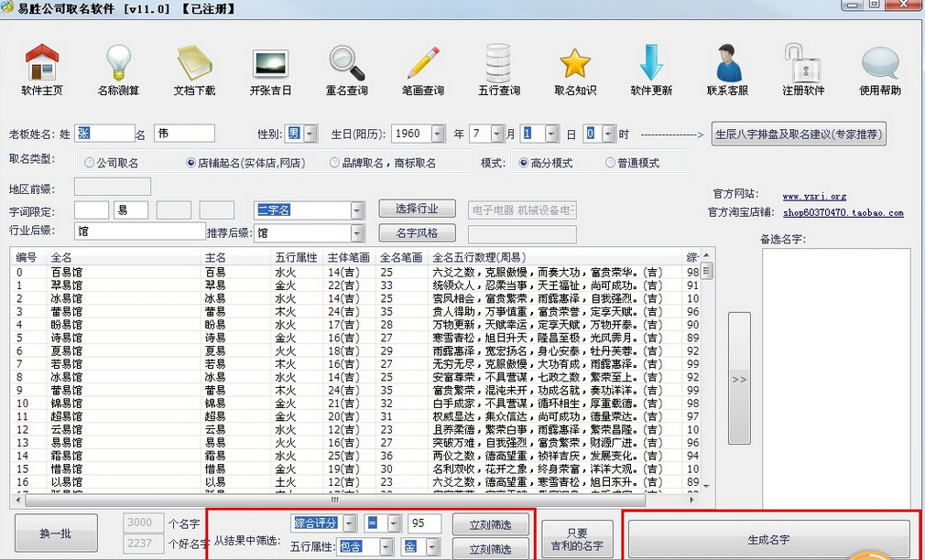The height and width of the screenshot is (560, 925).
Task: Click the 生成名字 button
Action: coord(767,539)
